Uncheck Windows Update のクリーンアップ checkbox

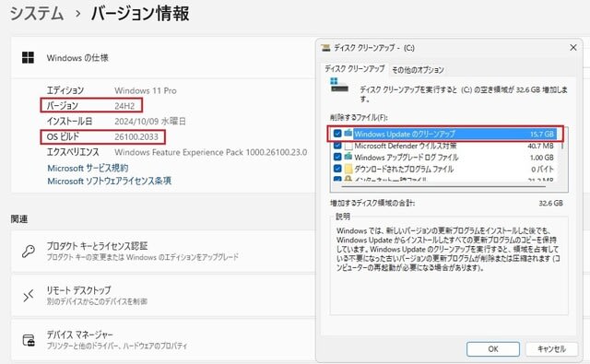tap(337, 134)
